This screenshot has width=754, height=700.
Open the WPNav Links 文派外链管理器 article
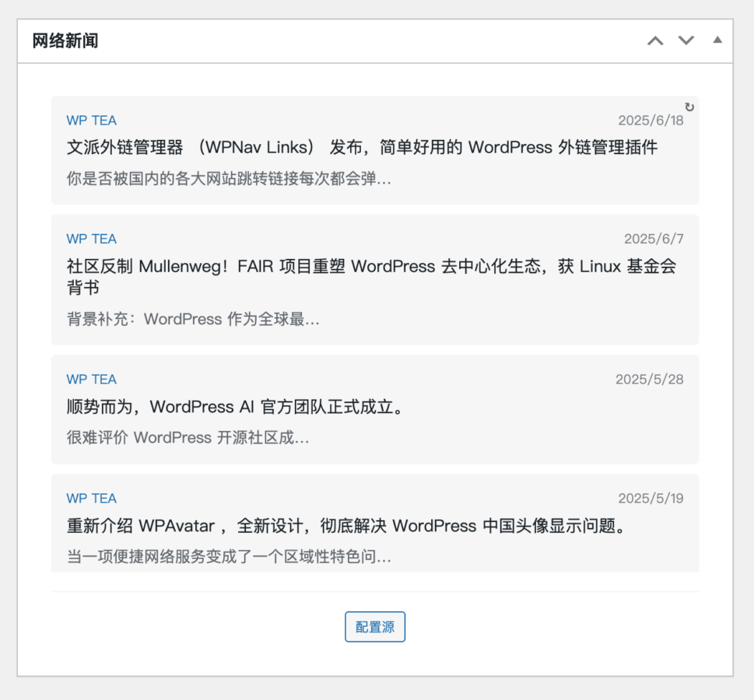pyautogui.click(x=362, y=147)
